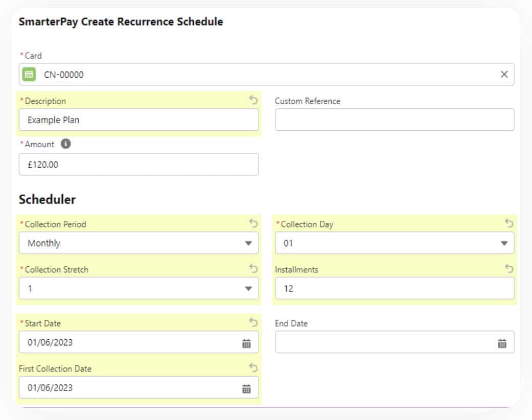Open the Collection Day dropdown
Screen dimensions: 532x420
pos(394,243)
